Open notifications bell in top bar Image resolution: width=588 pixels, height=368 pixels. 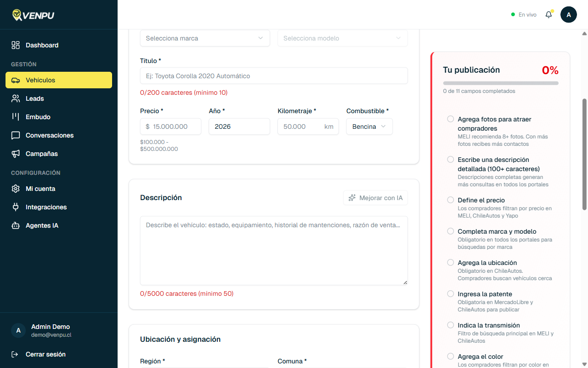click(548, 15)
